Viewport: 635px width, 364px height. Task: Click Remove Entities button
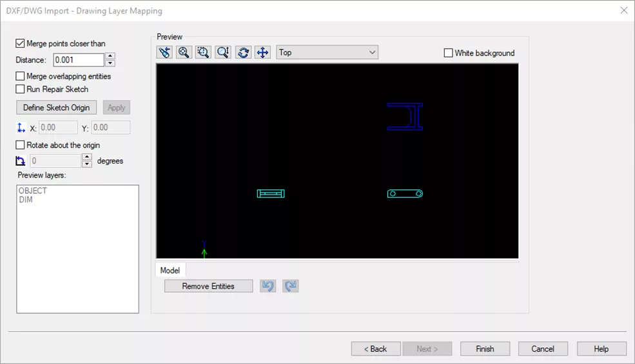click(208, 286)
